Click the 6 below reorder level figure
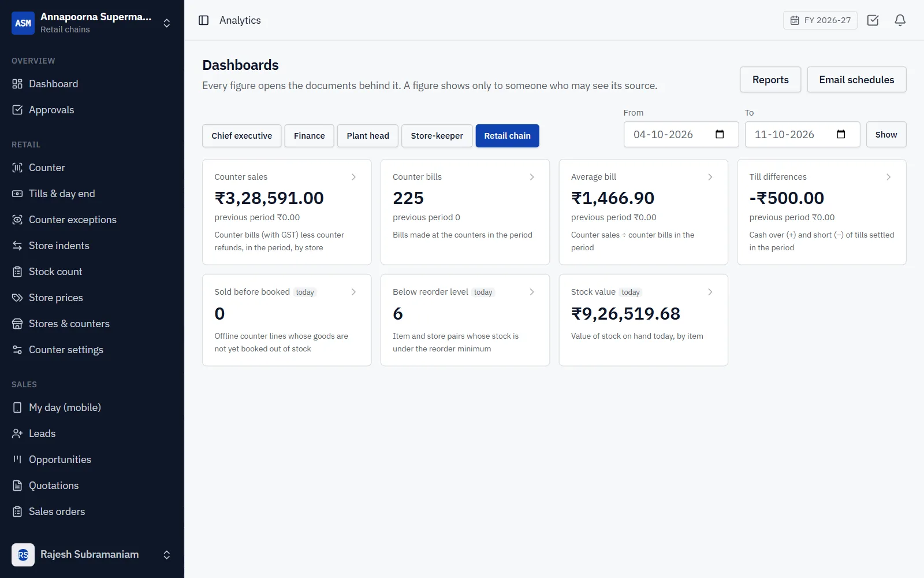The width and height of the screenshot is (924, 578). tap(398, 314)
